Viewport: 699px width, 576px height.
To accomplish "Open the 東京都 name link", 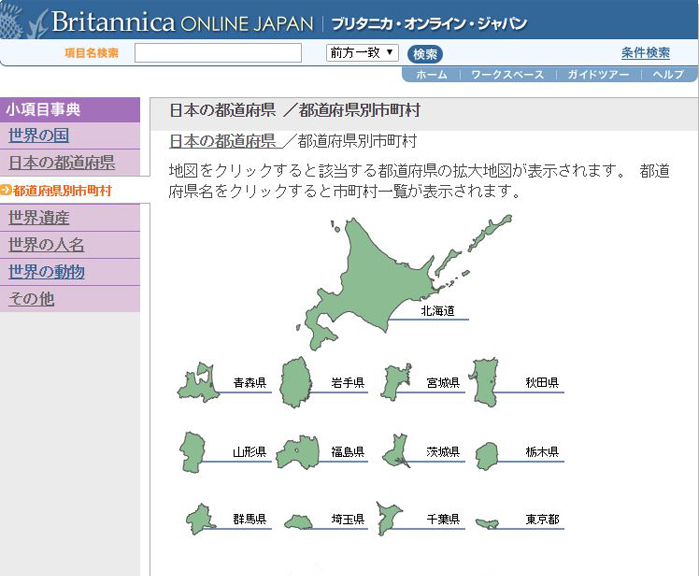I will click(x=542, y=519).
